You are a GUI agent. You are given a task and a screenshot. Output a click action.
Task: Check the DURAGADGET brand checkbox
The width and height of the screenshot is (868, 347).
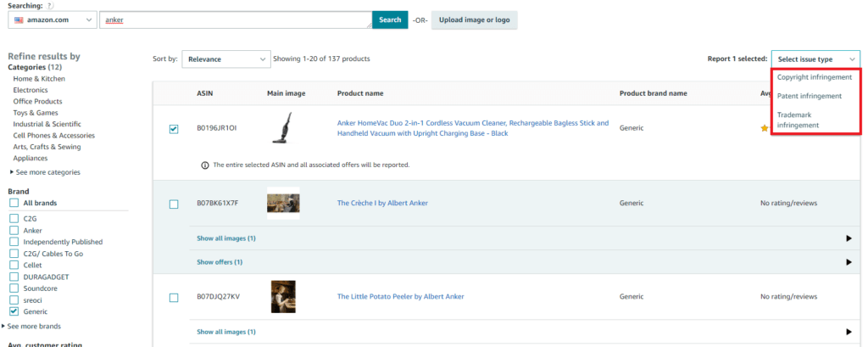tap(14, 277)
